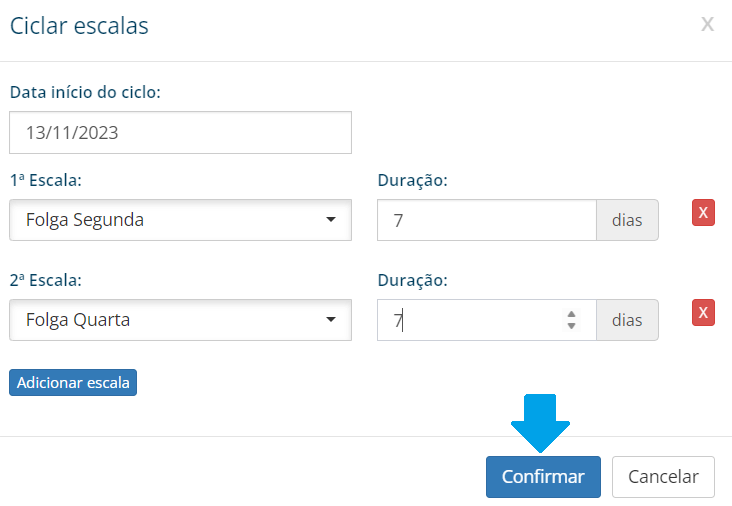
Task: Delete the 2ª Escala row using red X
Action: click(x=703, y=313)
